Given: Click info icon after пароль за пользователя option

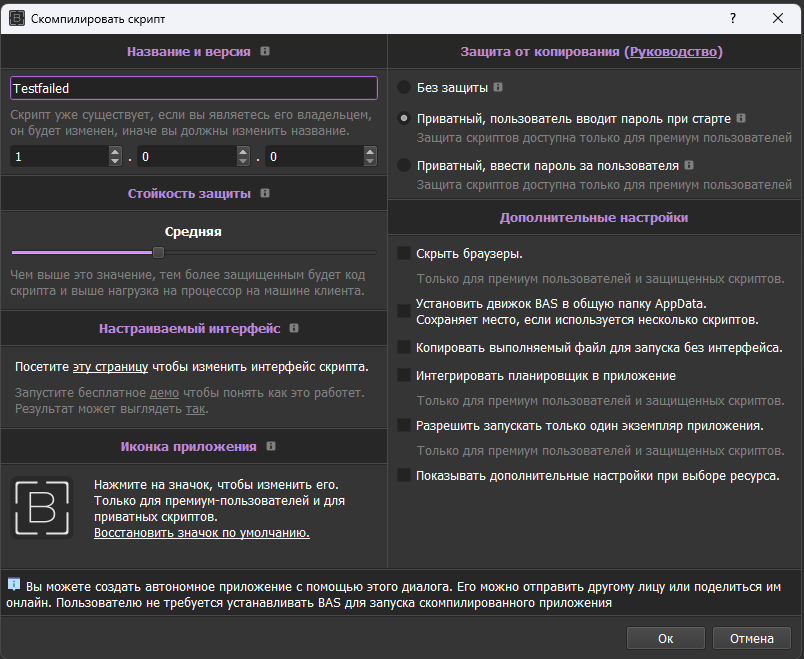Looking at the screenshot, I should click(689, 165).
